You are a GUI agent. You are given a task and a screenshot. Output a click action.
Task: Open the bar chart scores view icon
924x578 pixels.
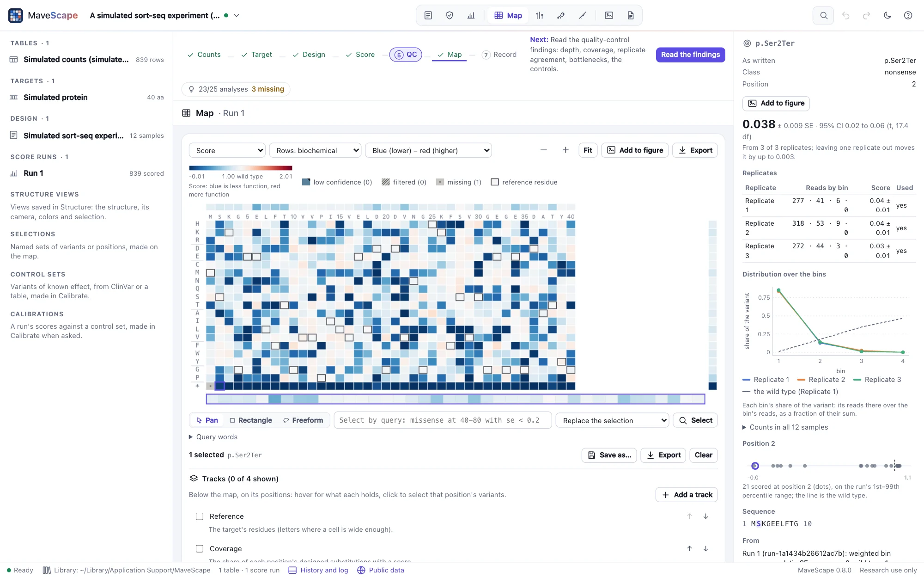tap(471, 15)
